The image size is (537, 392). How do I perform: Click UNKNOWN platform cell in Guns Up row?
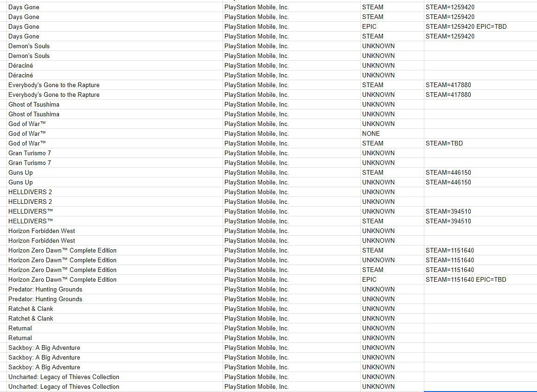(378, 182)
